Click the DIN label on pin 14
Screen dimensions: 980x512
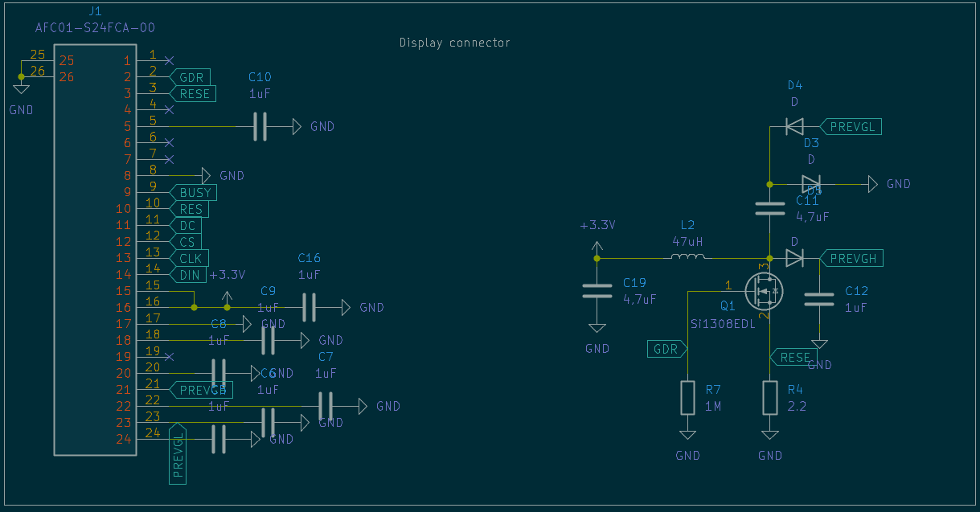(188, 275)
